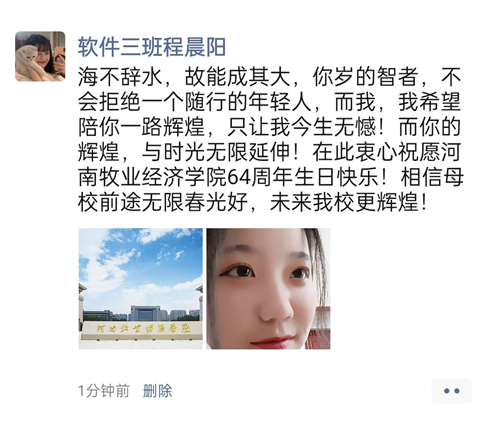Click the line beginning 陪你一路辉煌
Screen dimensions: 500x422
[x=269, y=127]
